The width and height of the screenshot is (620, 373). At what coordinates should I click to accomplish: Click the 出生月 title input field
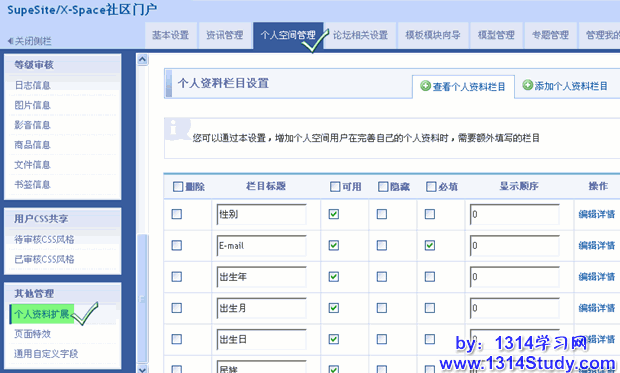[261, 308]
